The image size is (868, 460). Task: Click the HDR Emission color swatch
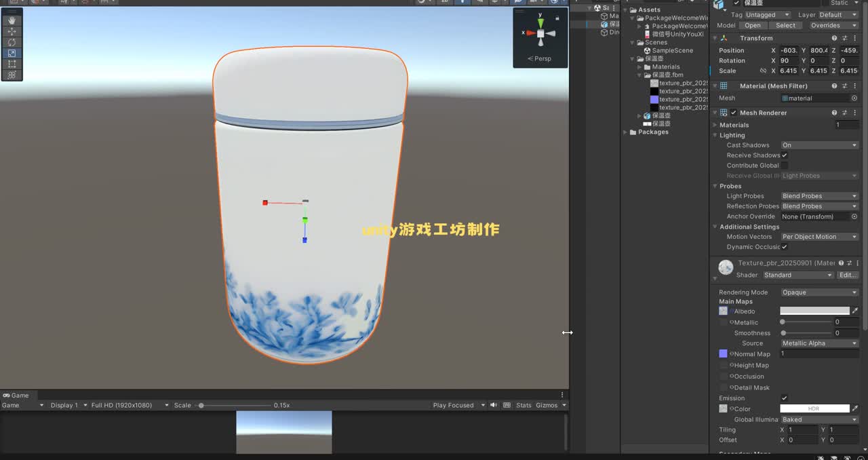pyautogui.click(x=816, y=408)
